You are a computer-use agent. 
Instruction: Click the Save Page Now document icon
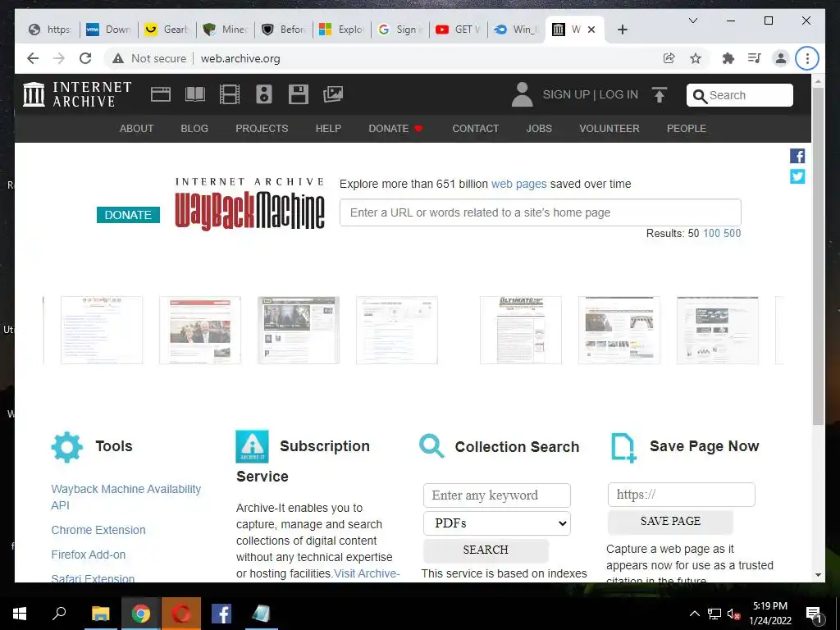pos(623,447)
